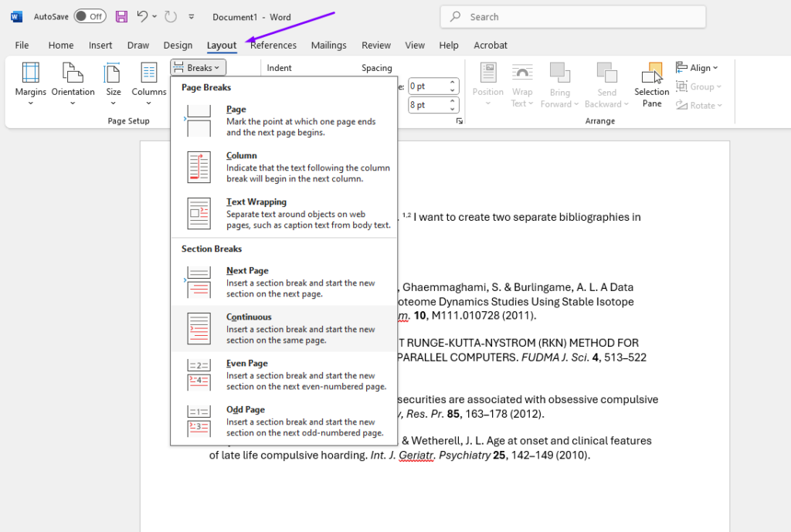Open the Paragraph settings dialog launcher
791x532 pixels.
point(459,121)
